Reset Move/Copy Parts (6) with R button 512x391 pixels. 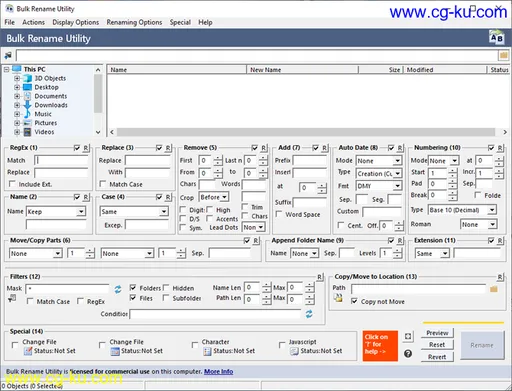(x=256, y=241)
